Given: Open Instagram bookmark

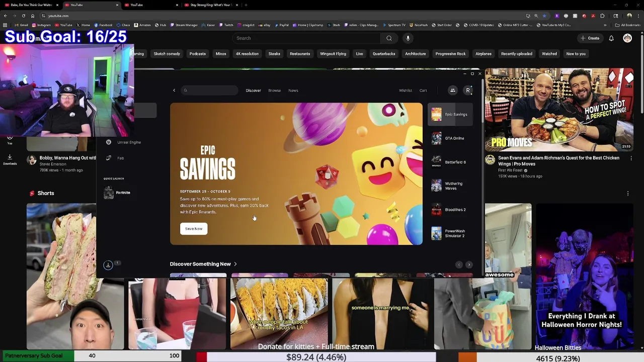Looking at the screenshot, I should pos(41,25).
